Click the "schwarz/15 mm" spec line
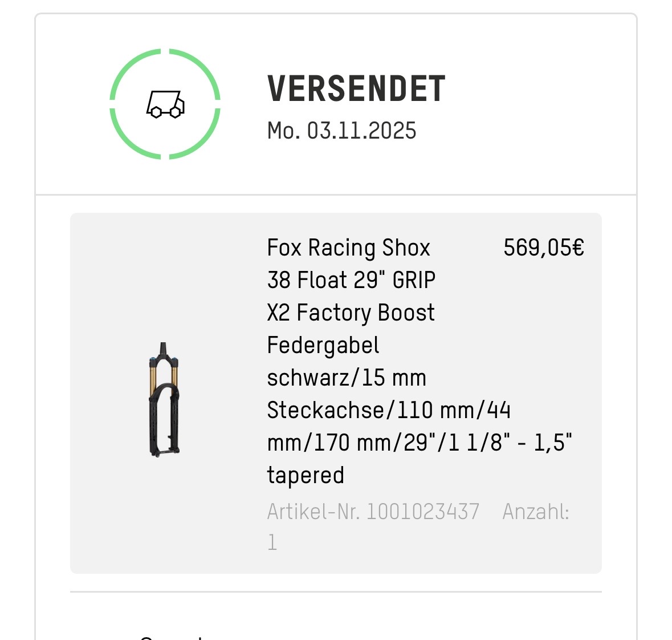This screenshot has height=640, width=672. coord(347,378)
